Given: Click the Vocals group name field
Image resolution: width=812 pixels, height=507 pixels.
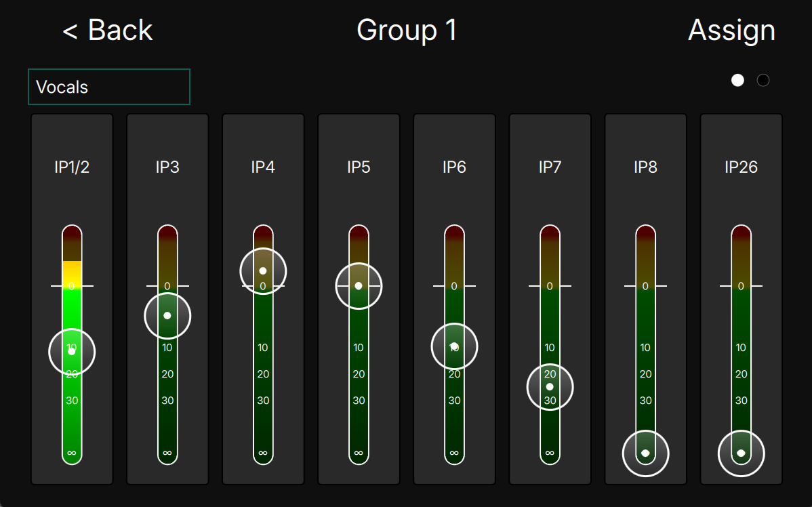Looking at the screenshot, I should click(x=109, y=87).
